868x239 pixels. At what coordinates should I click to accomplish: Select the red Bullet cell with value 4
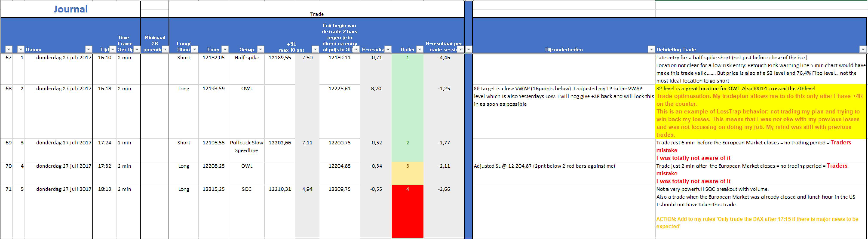407,211
